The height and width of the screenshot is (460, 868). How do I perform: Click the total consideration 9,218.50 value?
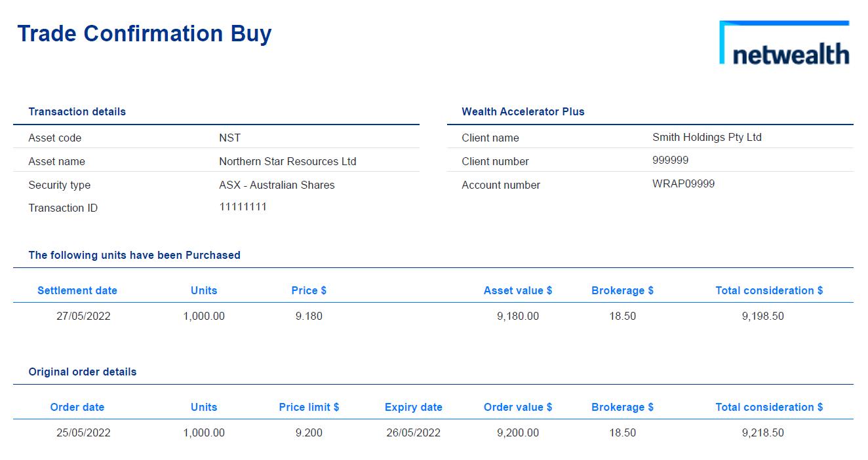[x=762, y=432]
